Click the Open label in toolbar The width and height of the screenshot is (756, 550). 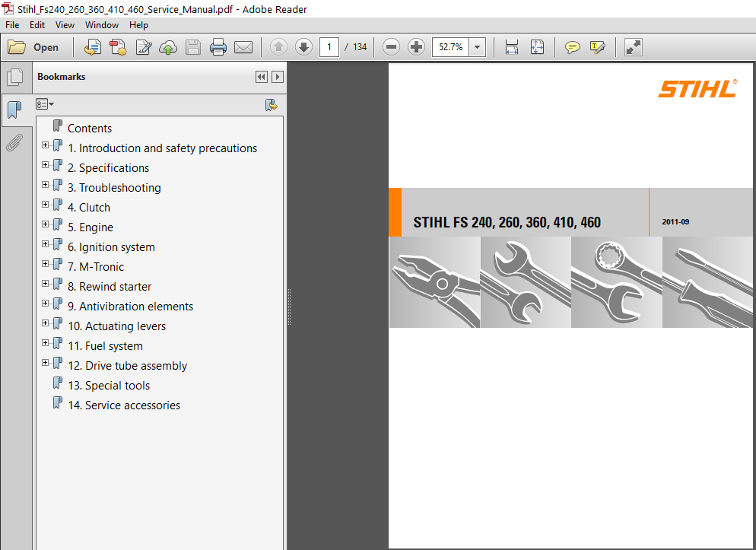point(46,47)
